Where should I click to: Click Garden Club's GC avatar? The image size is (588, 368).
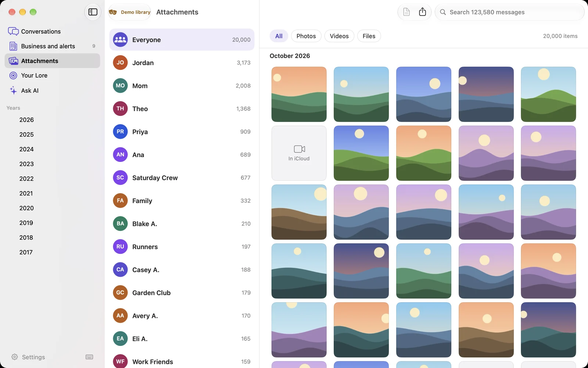[x=120, y=293]
